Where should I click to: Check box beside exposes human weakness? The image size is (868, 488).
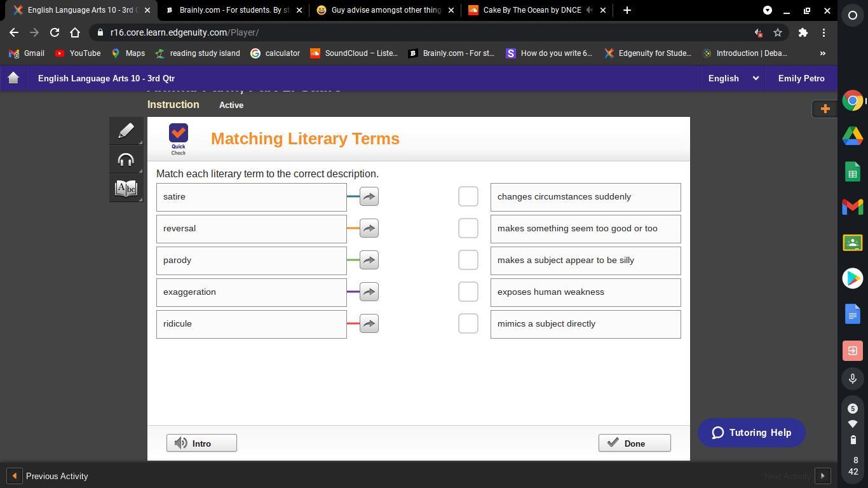(468, 292)
